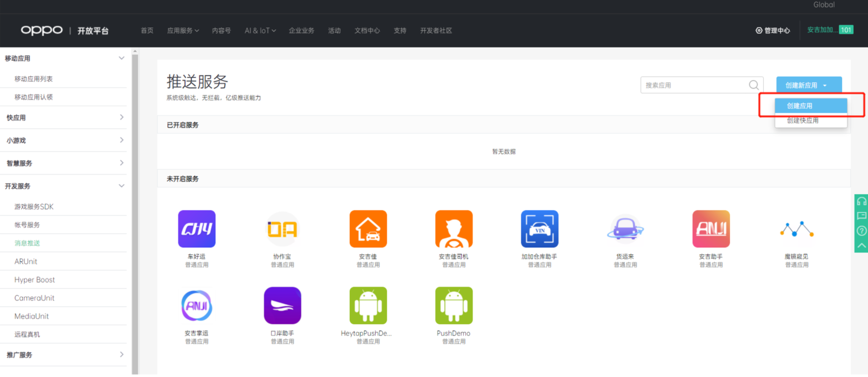This screenshot has width=868, height=377.
Task: Open the 车好运 CHY app icon
Action: tap(196, 229)
